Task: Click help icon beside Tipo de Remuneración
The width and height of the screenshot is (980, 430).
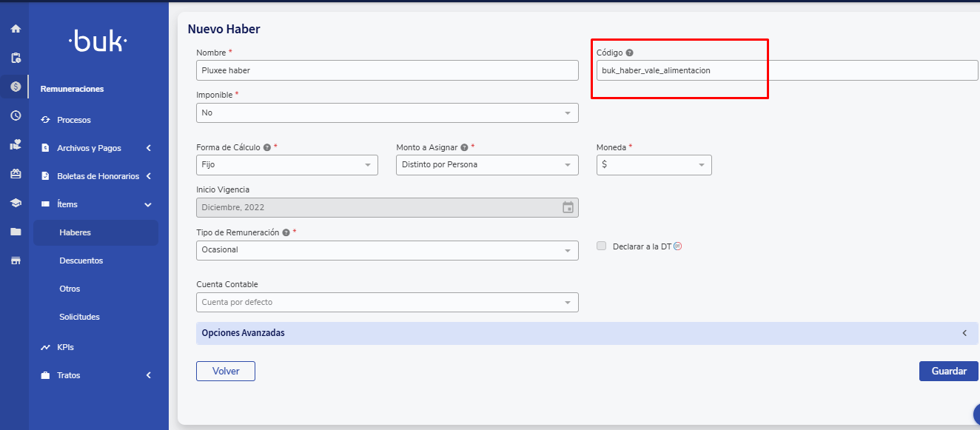Action: pos(286,232)
